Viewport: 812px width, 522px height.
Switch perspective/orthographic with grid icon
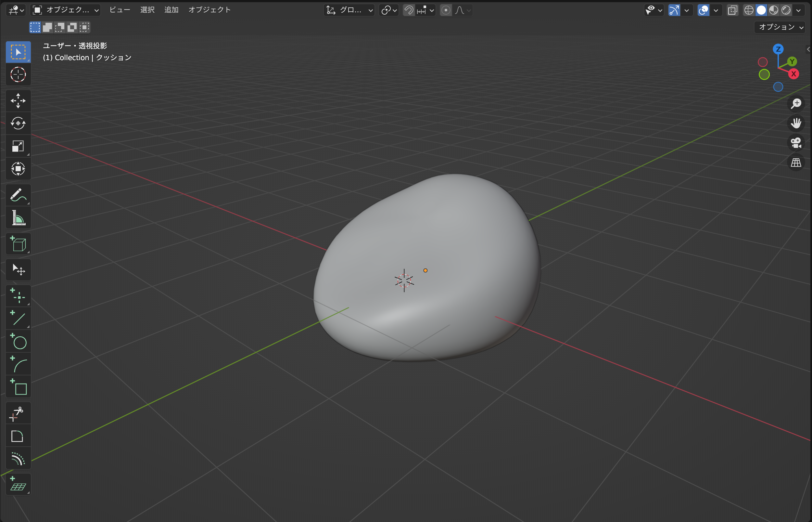[x=796, y=163]
